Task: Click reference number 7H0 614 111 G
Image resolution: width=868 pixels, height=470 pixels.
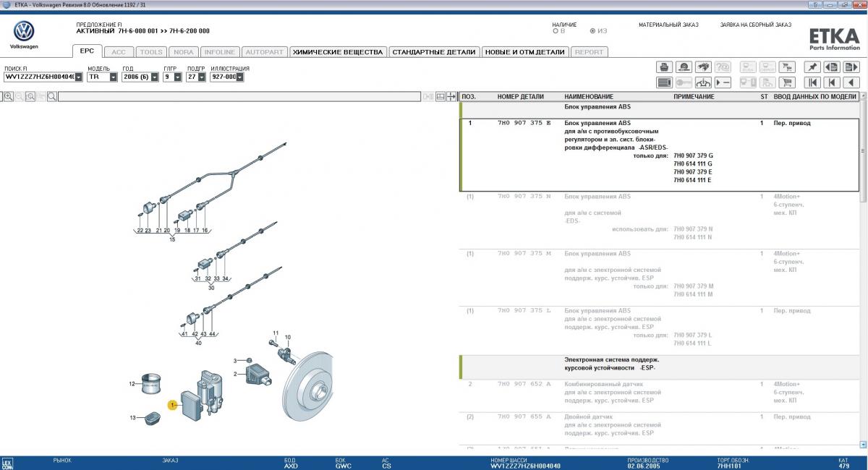Action: click(693, 163)
